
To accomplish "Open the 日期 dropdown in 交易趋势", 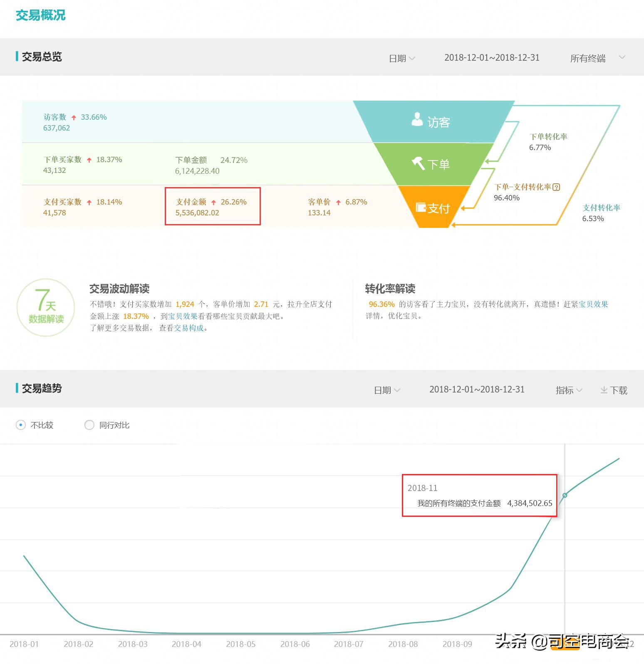I will 387,390.
